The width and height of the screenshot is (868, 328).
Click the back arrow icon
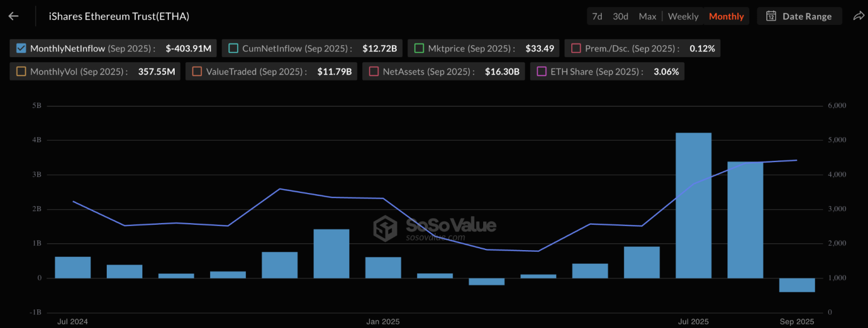[x=14, y=16]
